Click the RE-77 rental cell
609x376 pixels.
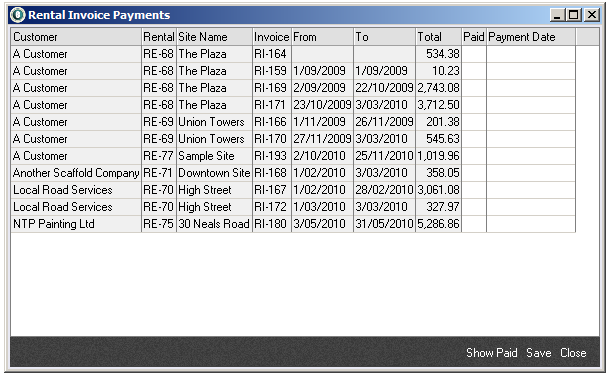(x=159, y=156)
